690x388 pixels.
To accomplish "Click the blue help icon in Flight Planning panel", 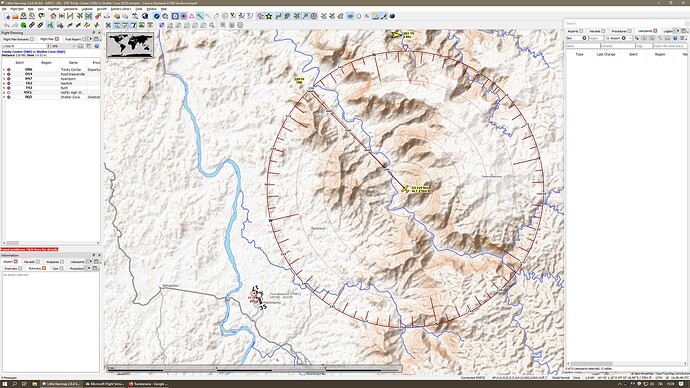I will pos(96,46).
